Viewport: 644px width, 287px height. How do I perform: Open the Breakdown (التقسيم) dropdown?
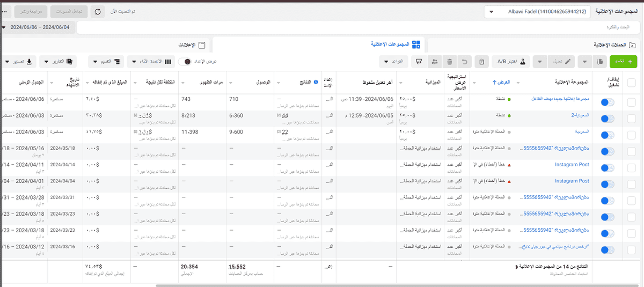click(x=106, y=62)
